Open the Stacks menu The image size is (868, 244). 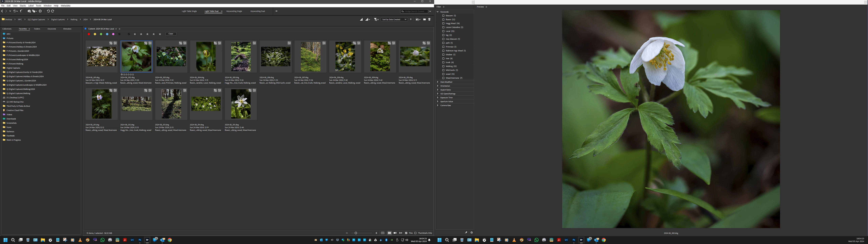pos(23,6)
